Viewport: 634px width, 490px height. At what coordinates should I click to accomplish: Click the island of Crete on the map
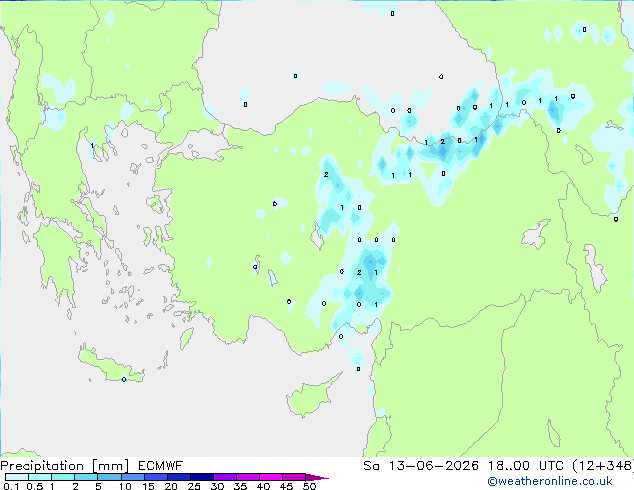109,366
